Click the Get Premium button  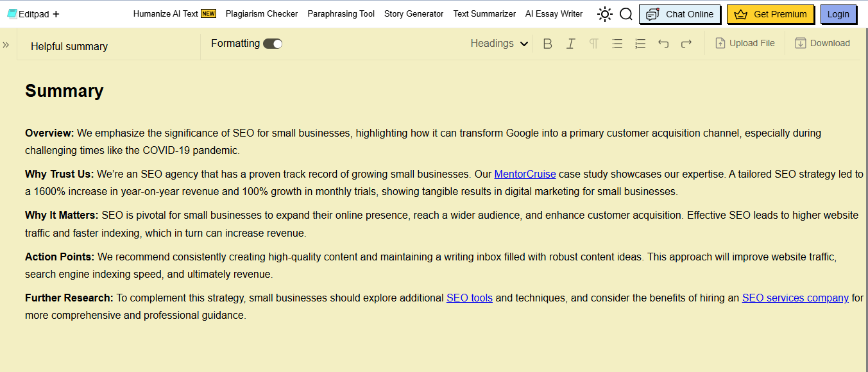(x=770, y=14)
